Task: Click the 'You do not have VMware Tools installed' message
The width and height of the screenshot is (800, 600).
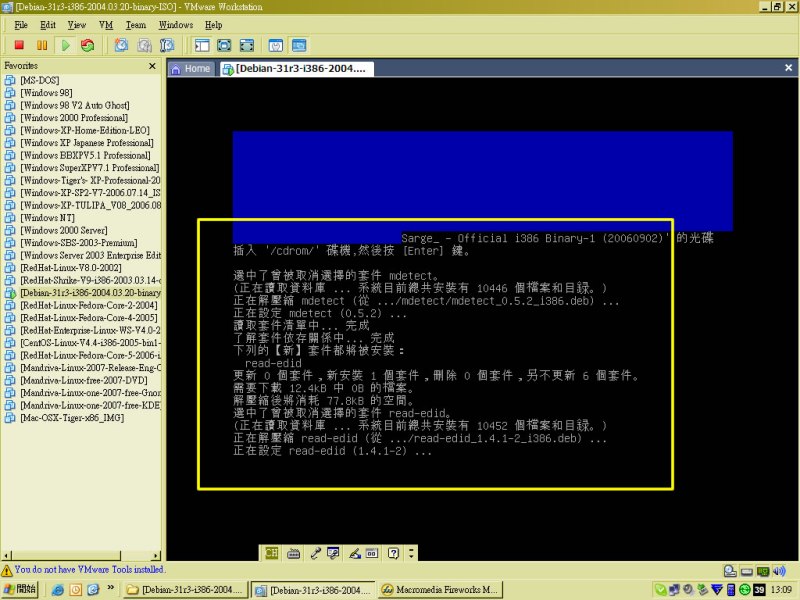Action: pyautogui.click(x=90, y=569)
